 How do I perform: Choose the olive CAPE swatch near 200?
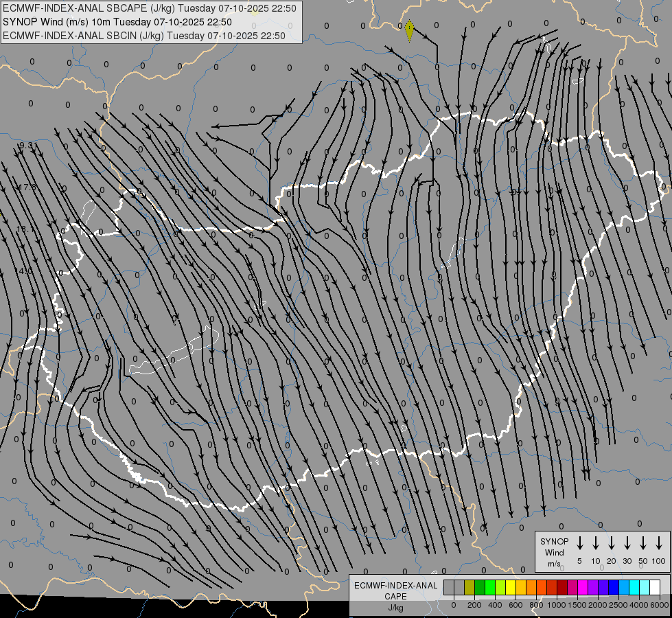point(470,587)
